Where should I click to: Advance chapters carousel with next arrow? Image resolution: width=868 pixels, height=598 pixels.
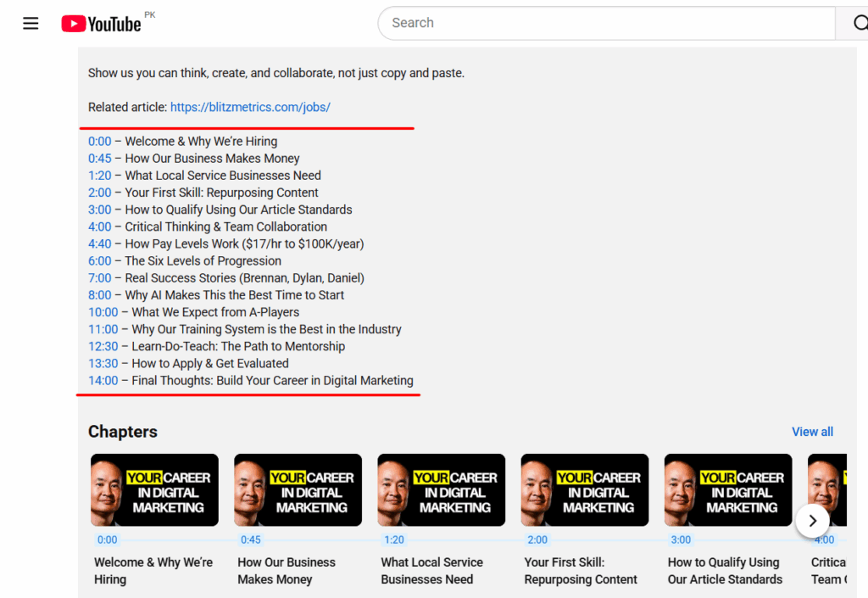tap(813, 521)
